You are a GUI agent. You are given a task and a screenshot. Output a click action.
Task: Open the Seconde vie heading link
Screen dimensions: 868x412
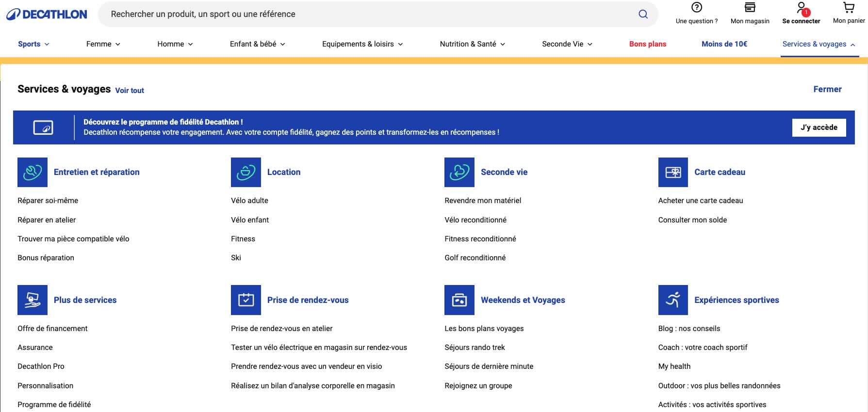pos(504,172)
